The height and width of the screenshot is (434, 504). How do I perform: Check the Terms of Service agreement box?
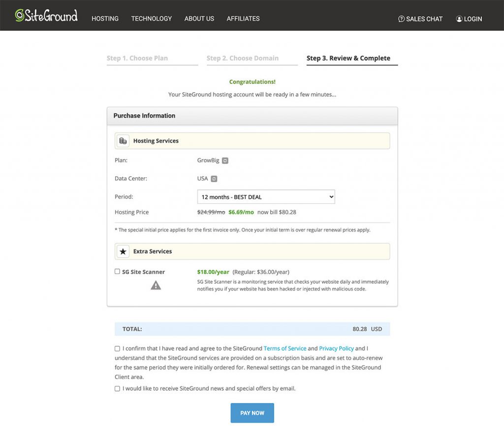pos(117,349)
